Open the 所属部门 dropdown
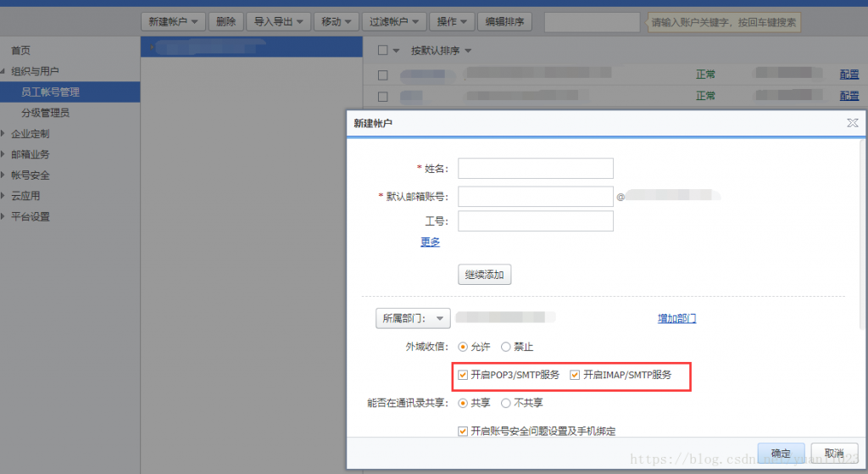868x474 pixels. pyautogui.click(x=413, y=319)
